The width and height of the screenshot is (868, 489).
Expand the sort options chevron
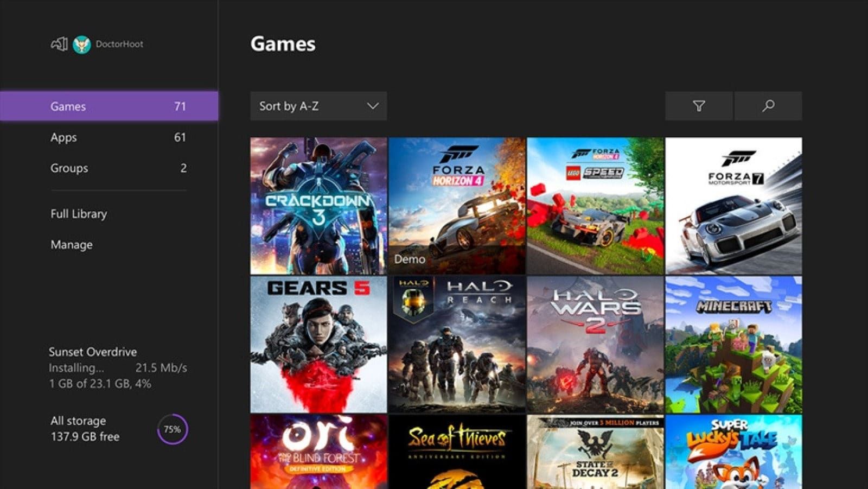372,106
